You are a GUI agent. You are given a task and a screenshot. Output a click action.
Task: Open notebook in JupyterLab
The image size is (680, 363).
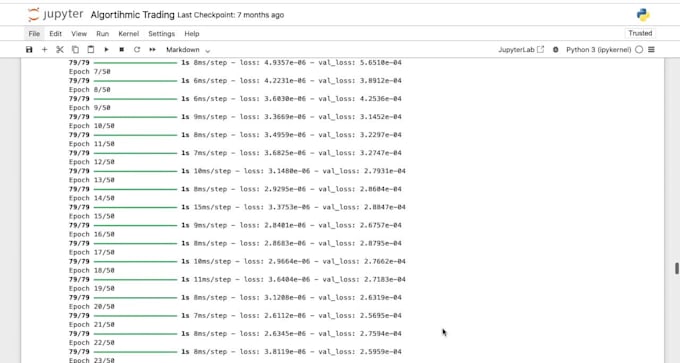click(x=521, y=49)
